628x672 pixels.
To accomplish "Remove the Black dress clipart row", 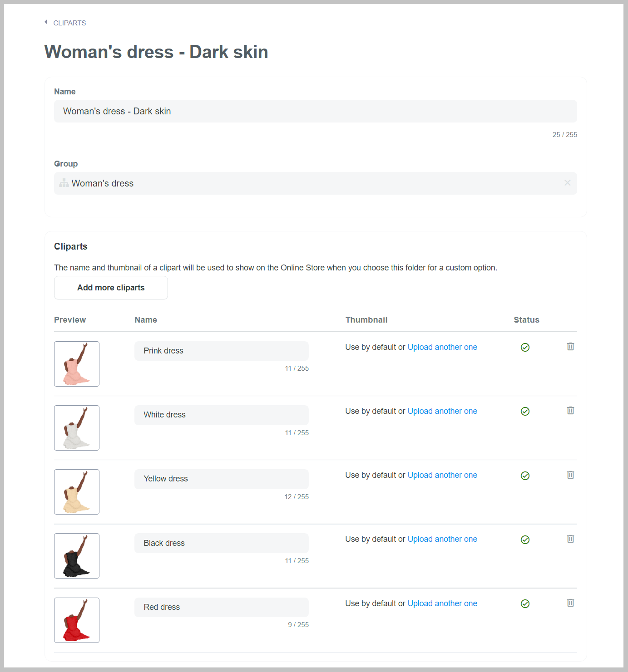I will pyautogui.click(x=570, y=539).
